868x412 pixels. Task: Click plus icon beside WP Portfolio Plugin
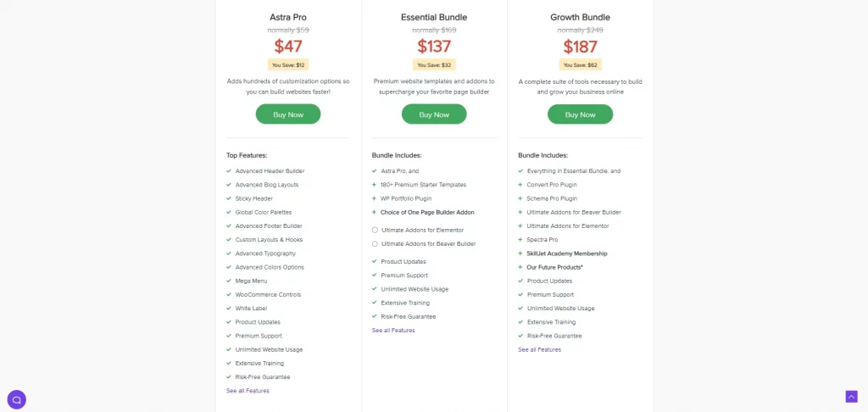[x=374, y=199]
